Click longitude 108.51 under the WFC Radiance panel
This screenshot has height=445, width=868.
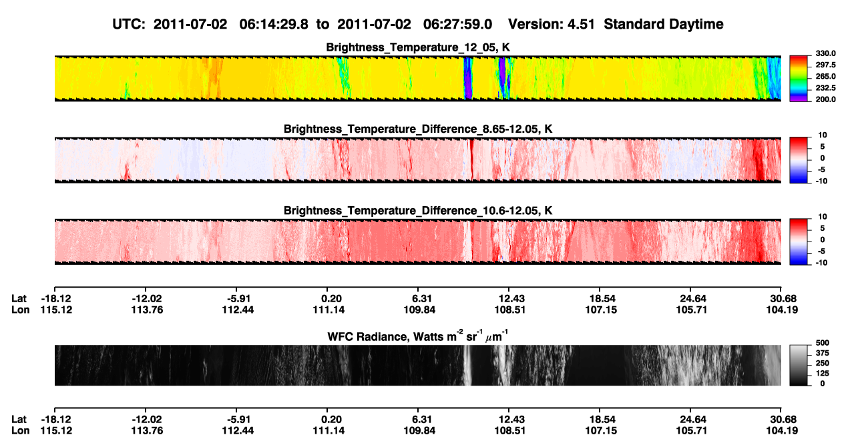[509, 430]
